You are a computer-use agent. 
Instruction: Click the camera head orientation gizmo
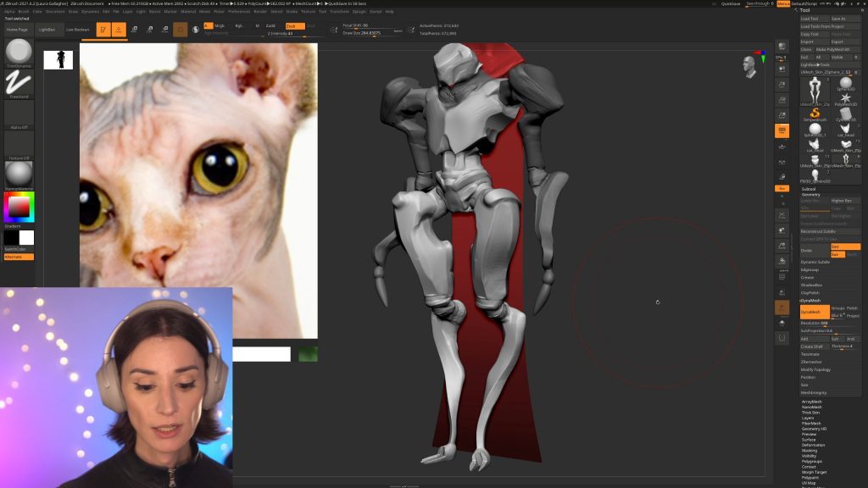click(750, 66)
